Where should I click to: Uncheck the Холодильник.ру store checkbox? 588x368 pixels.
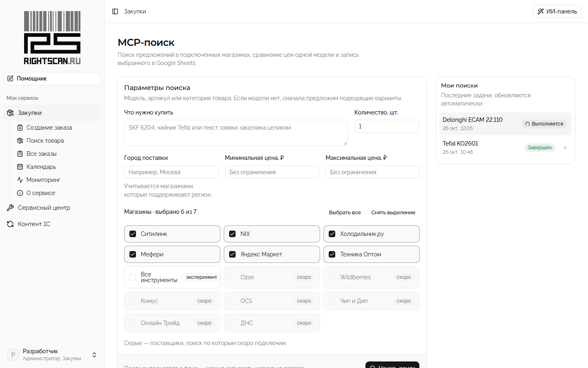click(x=332, y=234)
